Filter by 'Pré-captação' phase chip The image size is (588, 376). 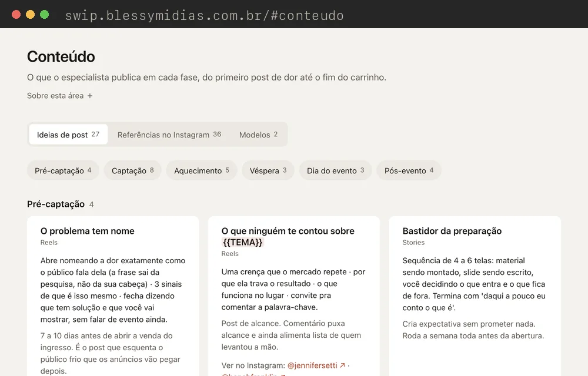(63, 170)
